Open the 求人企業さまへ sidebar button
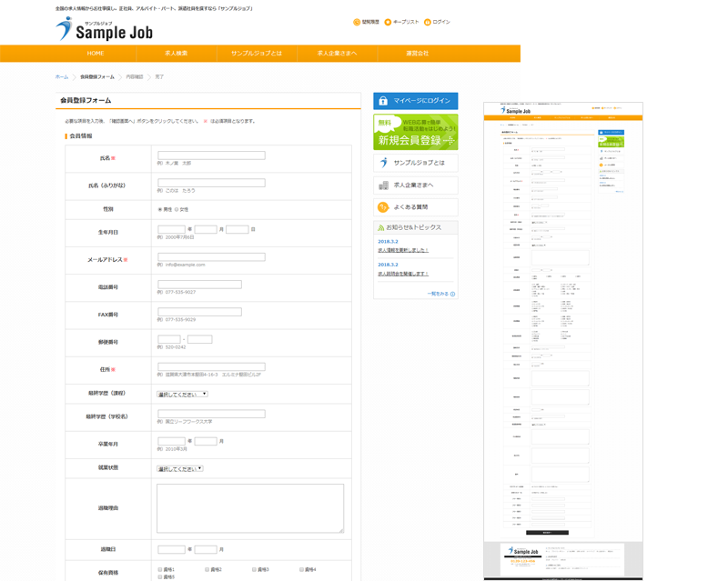This screenshot has height=581, width=728. tap(416, 185)
